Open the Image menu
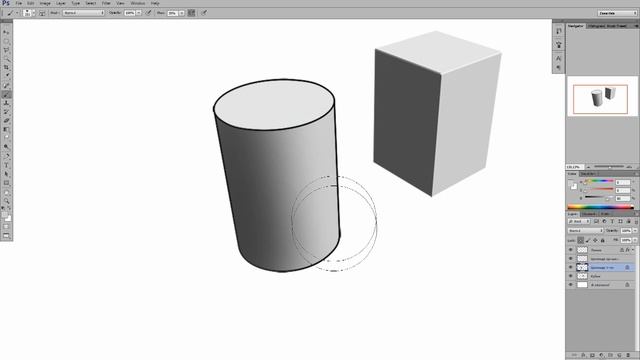640x360 pixels. (x=45, y=3)
